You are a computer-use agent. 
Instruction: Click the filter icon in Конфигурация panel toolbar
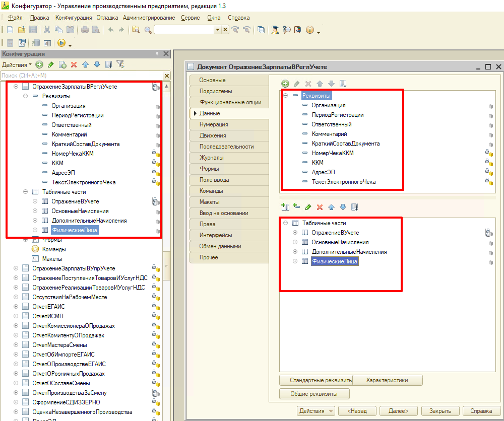click(x=120, y=64)
